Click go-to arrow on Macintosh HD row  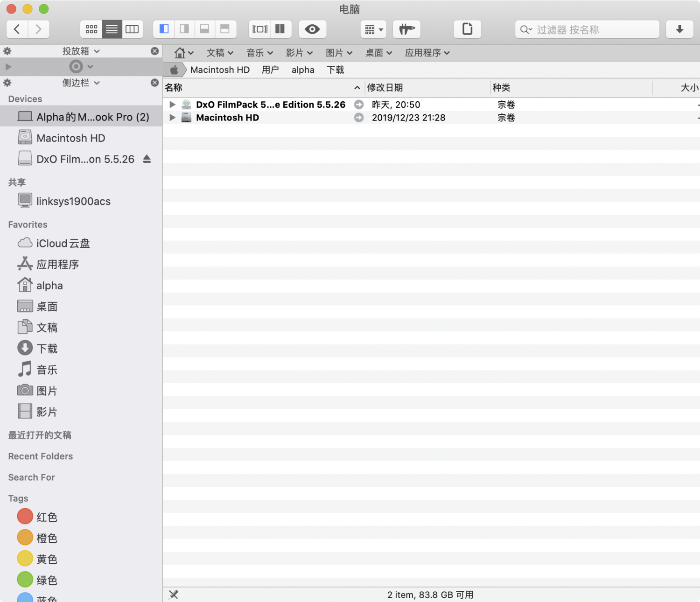click(359, 118)
